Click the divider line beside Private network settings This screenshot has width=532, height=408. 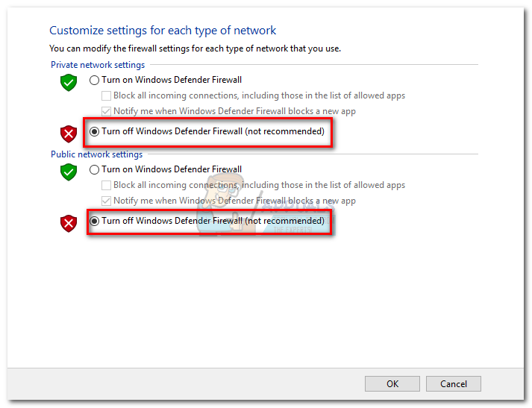tap(313, 65)
